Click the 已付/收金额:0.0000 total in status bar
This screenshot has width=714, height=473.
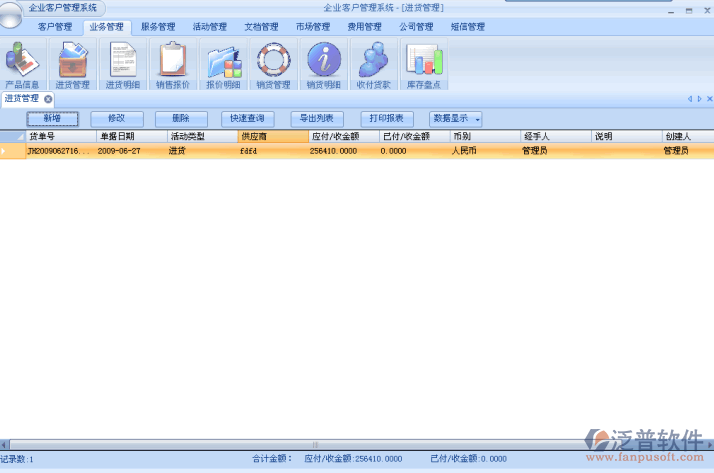pos(469,459)
